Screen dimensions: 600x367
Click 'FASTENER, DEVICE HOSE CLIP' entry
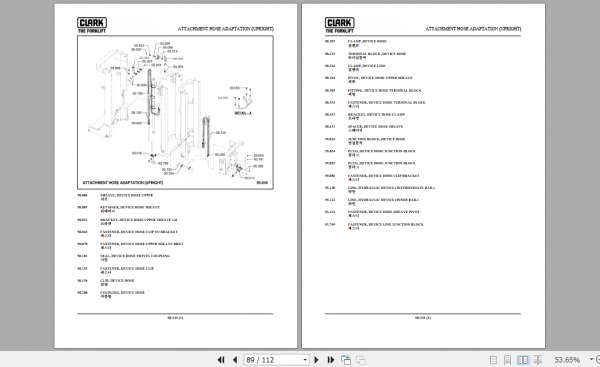127,268
